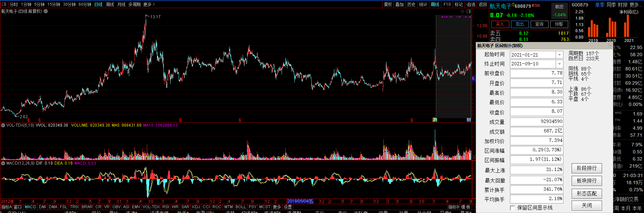Click the 财 marker at chart right edge
This screenshot has width=644, height=213.
(x=469, y=120)
